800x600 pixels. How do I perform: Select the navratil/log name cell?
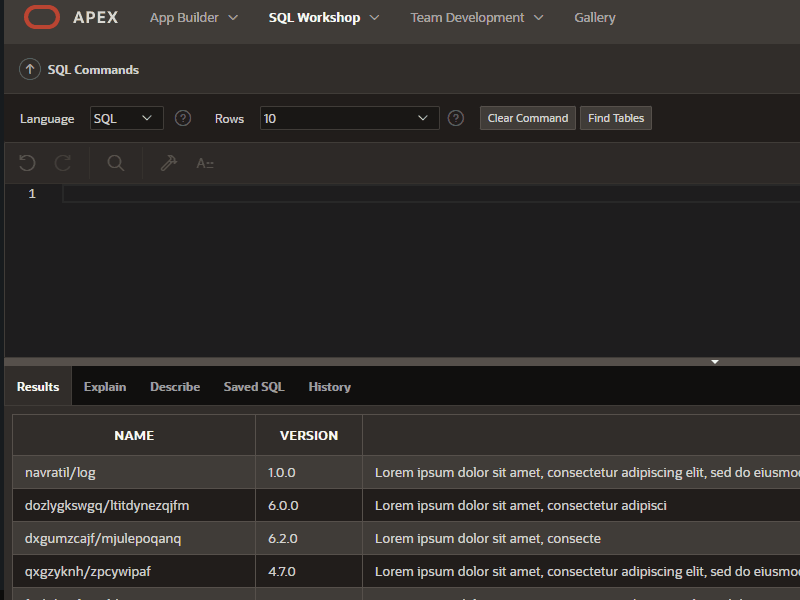[134, 472]
